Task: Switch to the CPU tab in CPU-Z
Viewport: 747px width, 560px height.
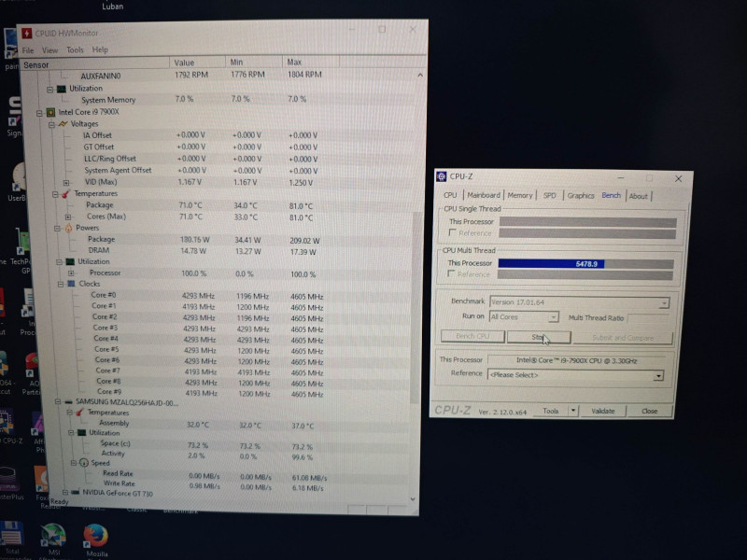Action: 450,195
